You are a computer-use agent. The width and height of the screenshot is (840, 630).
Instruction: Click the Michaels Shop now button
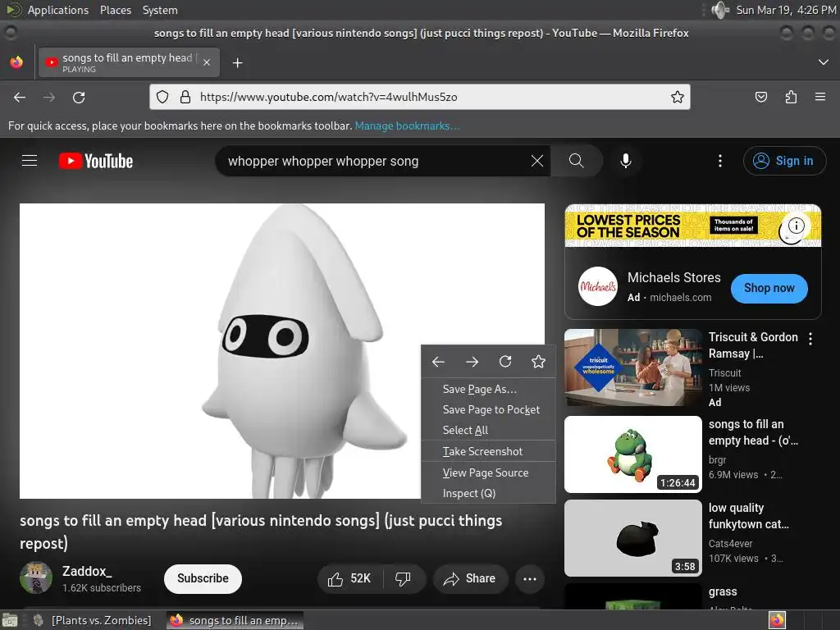click(x=769, y=288)
